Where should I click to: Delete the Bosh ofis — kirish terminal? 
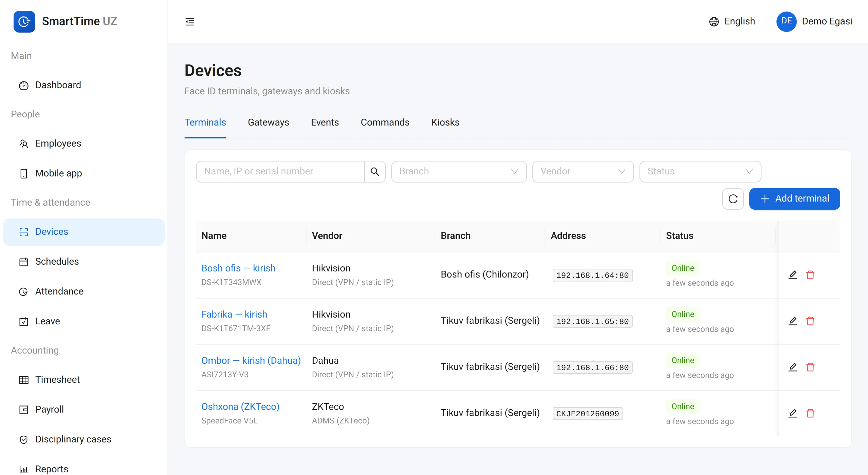tap(810, 275)
